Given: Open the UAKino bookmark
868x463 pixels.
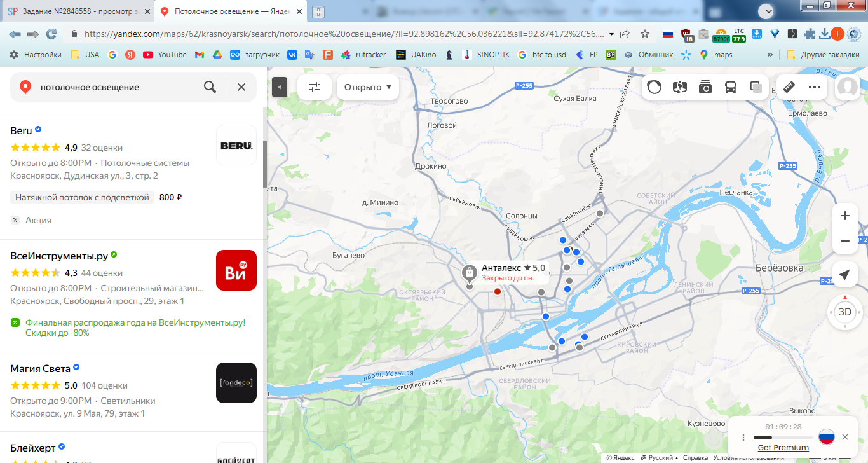Looking at the screenshot, I should pos(416,55).
